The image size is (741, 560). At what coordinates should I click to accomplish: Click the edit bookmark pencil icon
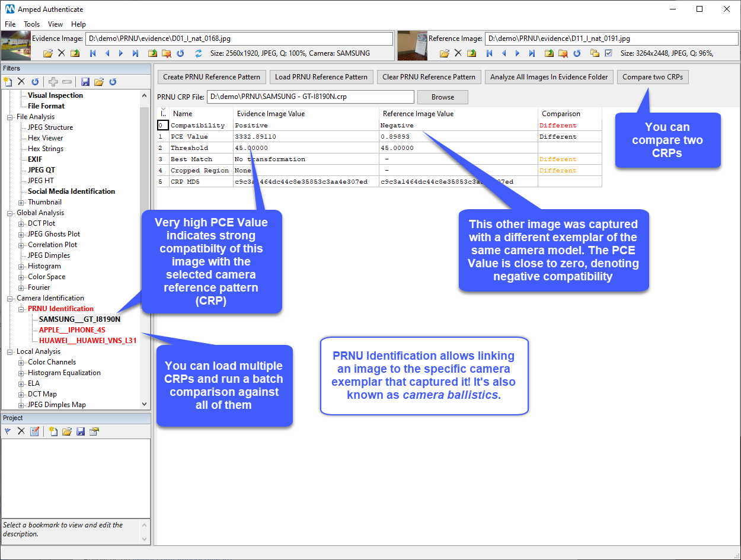point(35,431)
